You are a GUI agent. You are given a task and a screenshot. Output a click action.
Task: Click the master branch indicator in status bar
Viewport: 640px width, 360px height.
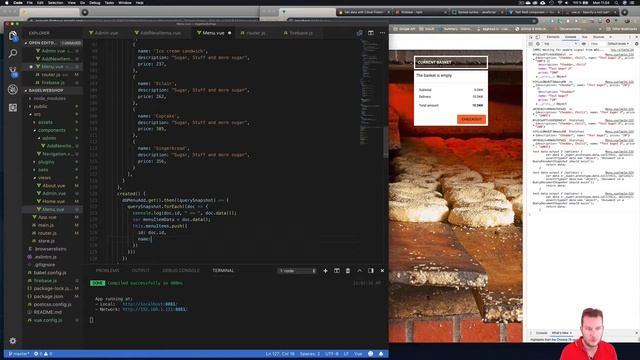click(19, 354)
